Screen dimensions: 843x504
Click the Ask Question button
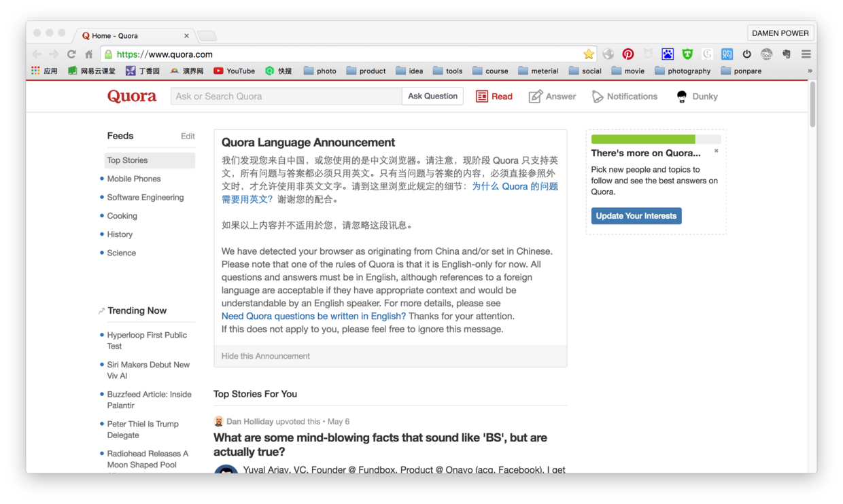coord(432,96)
